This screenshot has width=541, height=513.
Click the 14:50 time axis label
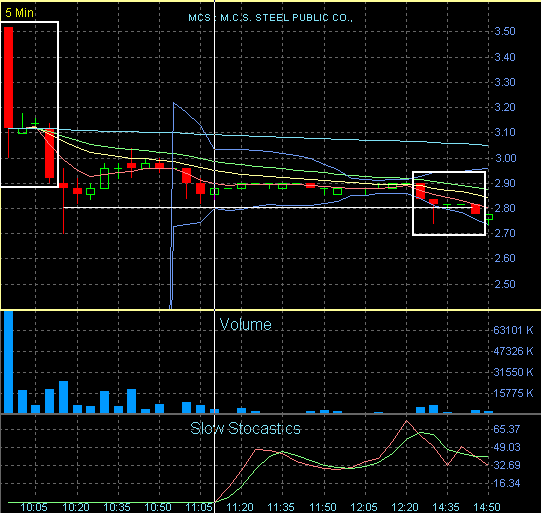tap(487, 507)
